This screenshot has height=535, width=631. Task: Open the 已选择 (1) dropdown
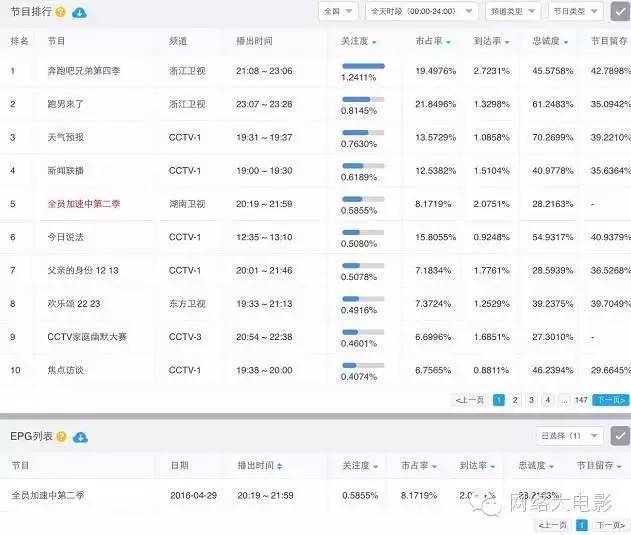coord(569,436)
